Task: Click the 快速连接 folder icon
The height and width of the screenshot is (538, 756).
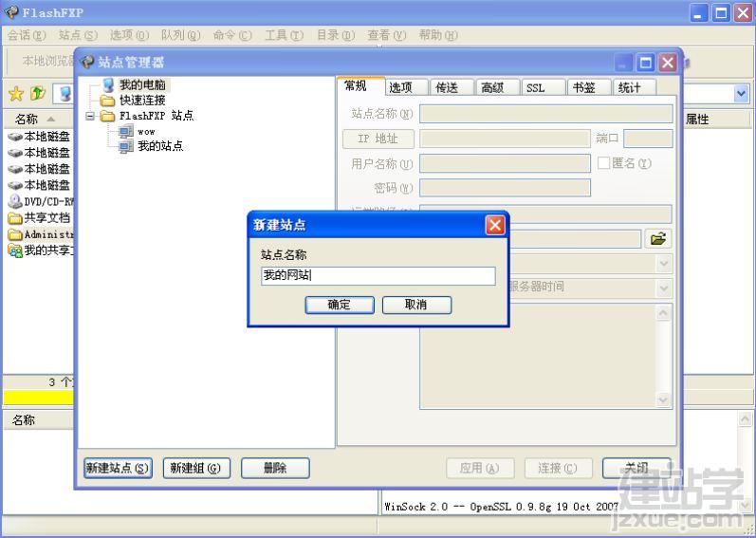Action: pyautogui.click(x=107, y=101)
